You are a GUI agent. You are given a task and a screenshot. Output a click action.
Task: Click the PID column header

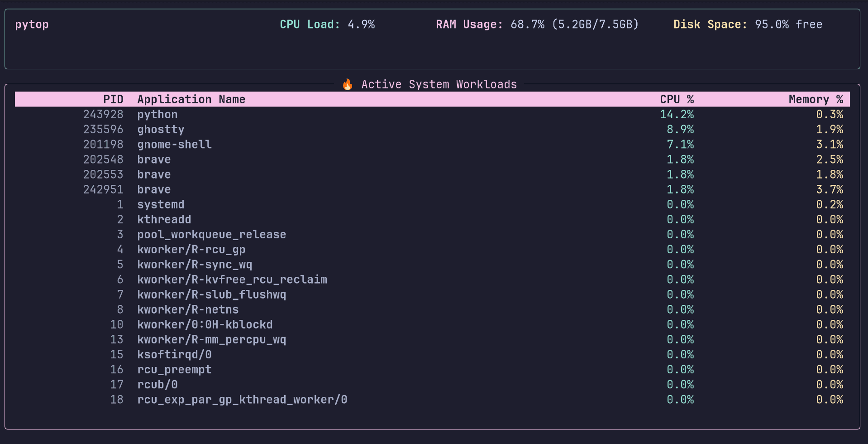pyautogui.click(x=113, y=99)
